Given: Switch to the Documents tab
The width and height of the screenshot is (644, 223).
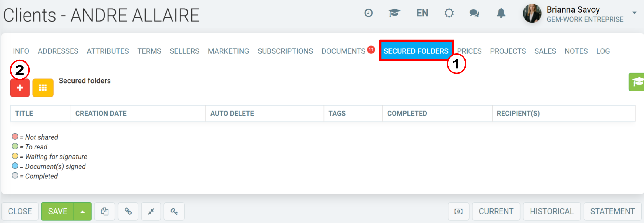Looking at the screenshot, I should point(343,51).
